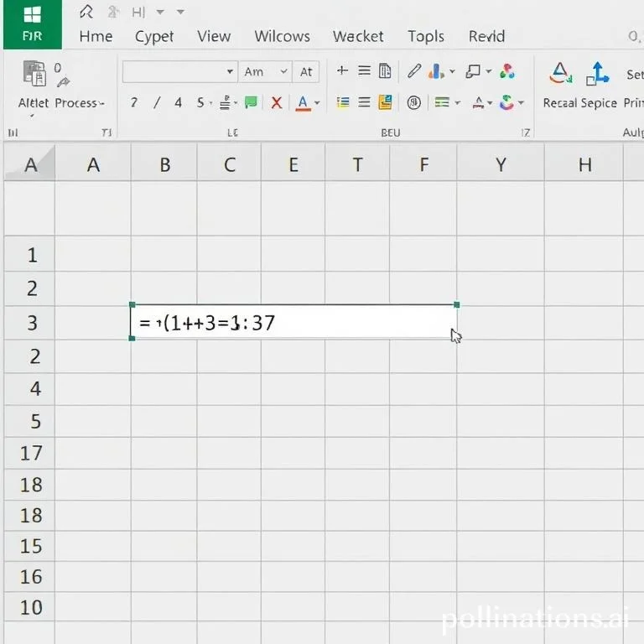The height and width of the screenshot is (644, 644).
Task: Expand the green lines icon dropdown
Action: (x=458, y=102)
